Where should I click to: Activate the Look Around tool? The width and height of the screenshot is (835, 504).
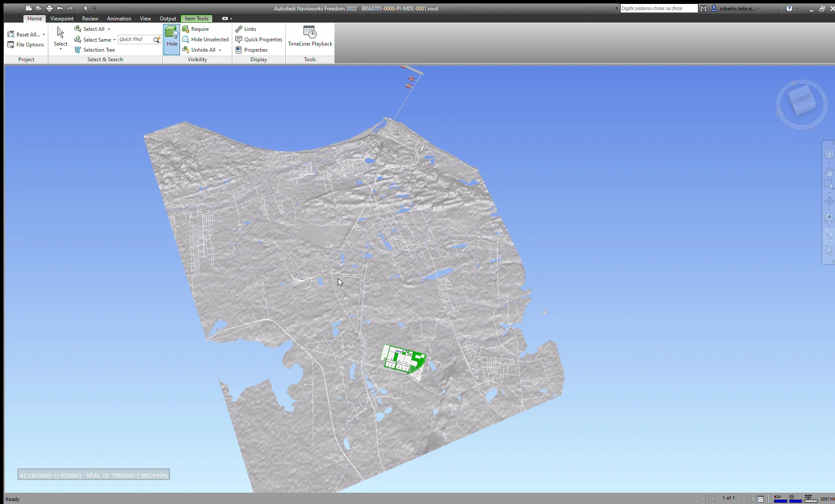pyautogui.click(x=829, y=218)
